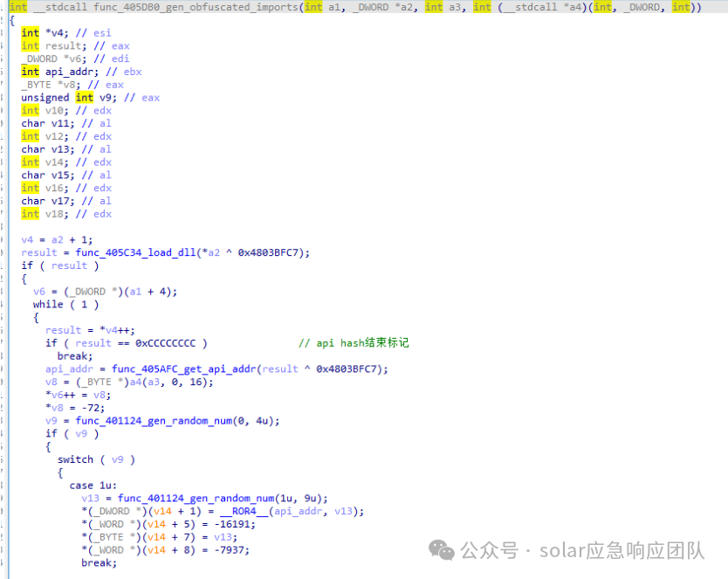728x579 pixels.
Task: Click the '_DWORD *v6; // edi' declaration
Action: pos(75,59)
